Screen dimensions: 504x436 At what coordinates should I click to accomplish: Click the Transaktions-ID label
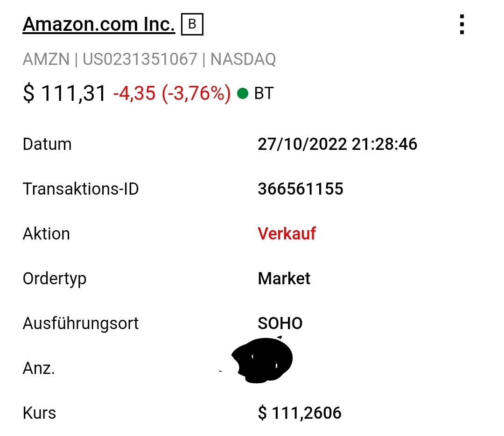pos(80,189)
